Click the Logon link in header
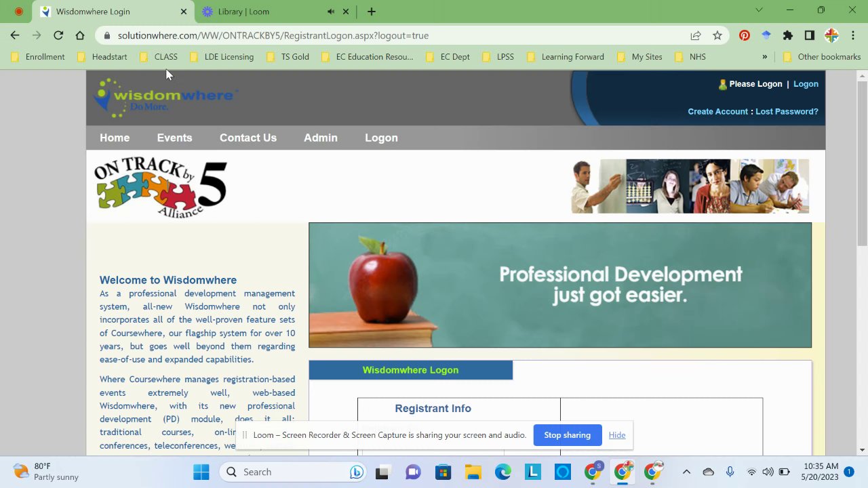The image size is (868, 488). [x=806, y=84]
